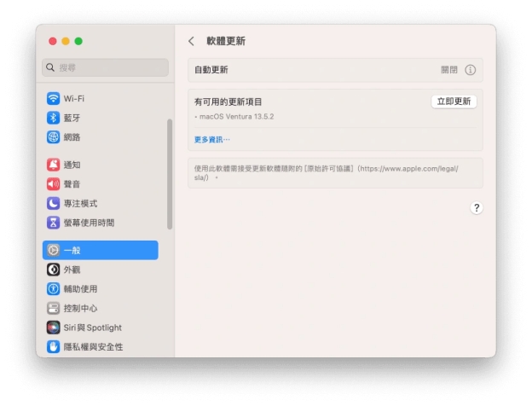Go back using the left chevron
This screenshot has height=406, width=532.
[191, 42]
